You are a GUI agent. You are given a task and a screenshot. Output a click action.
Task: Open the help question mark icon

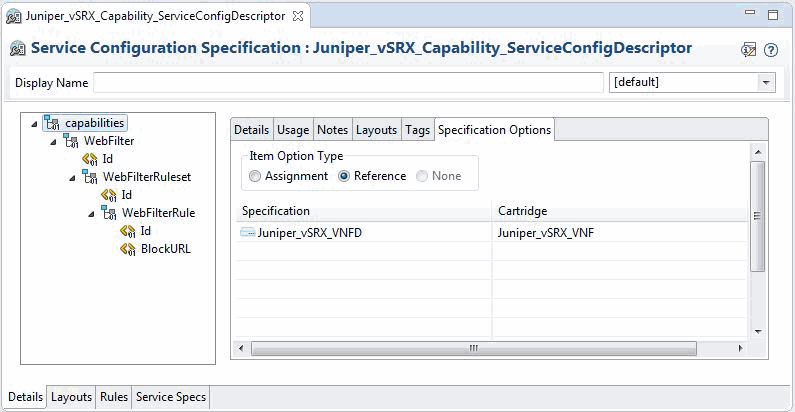click(x=771, y=50)
